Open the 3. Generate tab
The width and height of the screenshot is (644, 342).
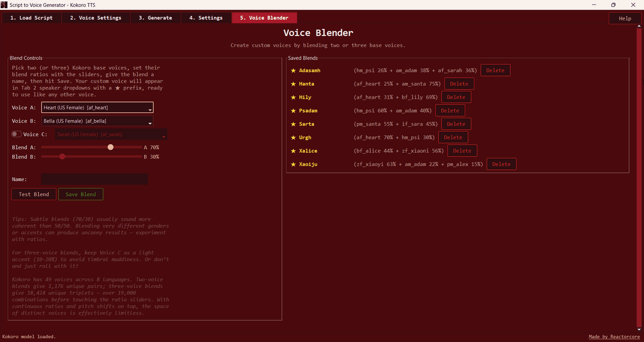(156, 18)
